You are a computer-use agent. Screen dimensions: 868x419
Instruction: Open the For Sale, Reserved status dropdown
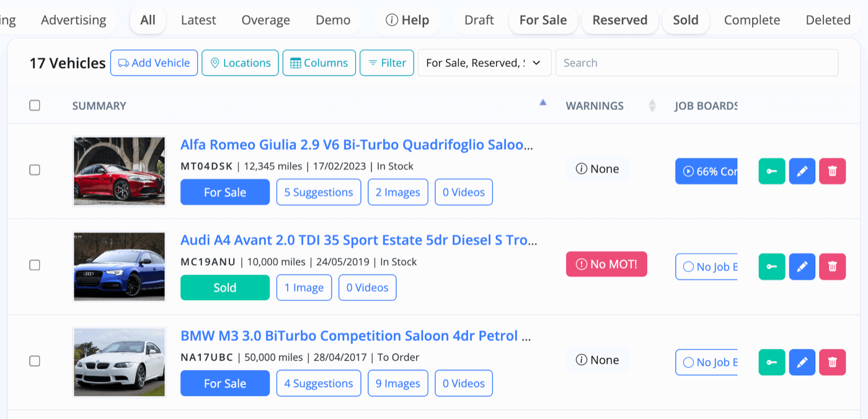click(485, 63)
